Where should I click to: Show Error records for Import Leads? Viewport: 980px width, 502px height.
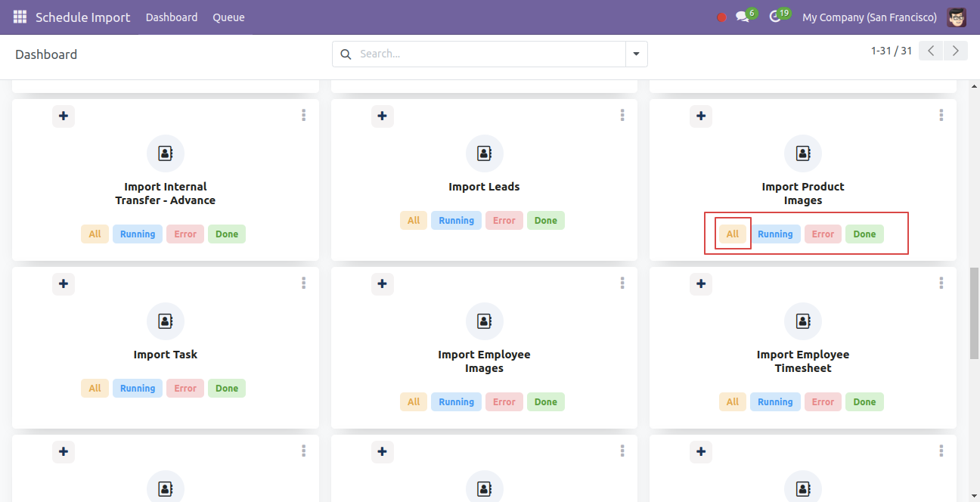pyautogui.click(x=504, y=221)
